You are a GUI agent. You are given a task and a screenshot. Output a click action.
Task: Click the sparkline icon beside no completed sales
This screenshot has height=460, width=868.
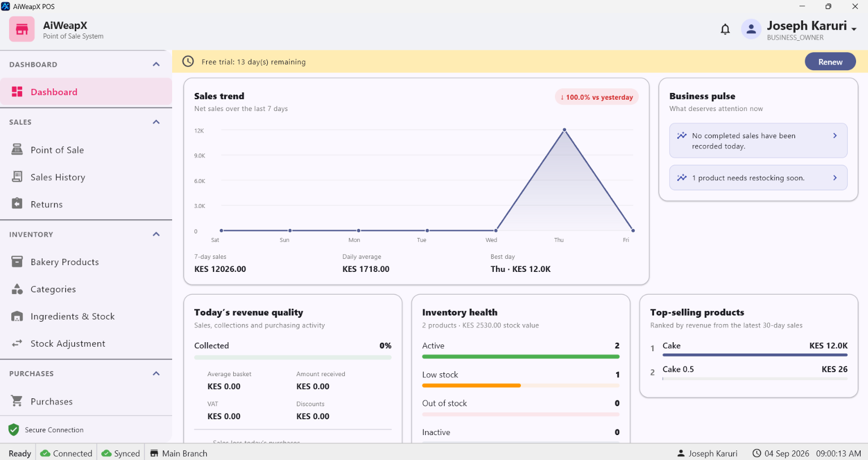[682, 136]
